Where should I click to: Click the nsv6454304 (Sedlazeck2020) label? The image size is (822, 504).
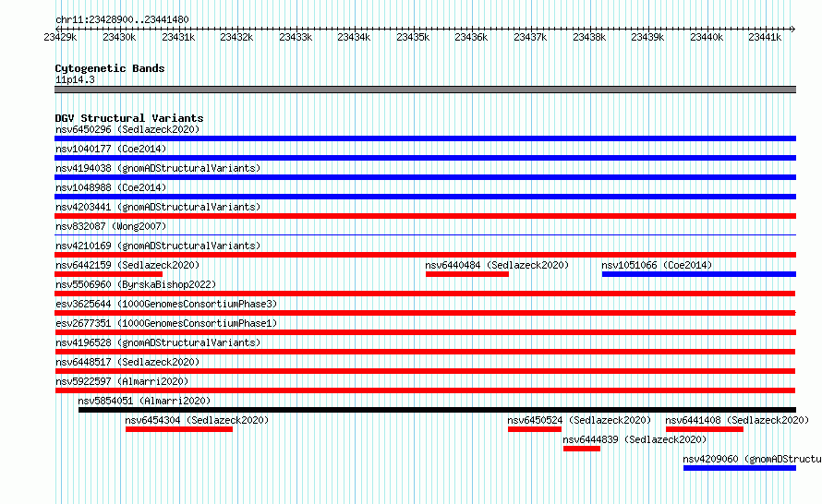click(x=197, y=420)
